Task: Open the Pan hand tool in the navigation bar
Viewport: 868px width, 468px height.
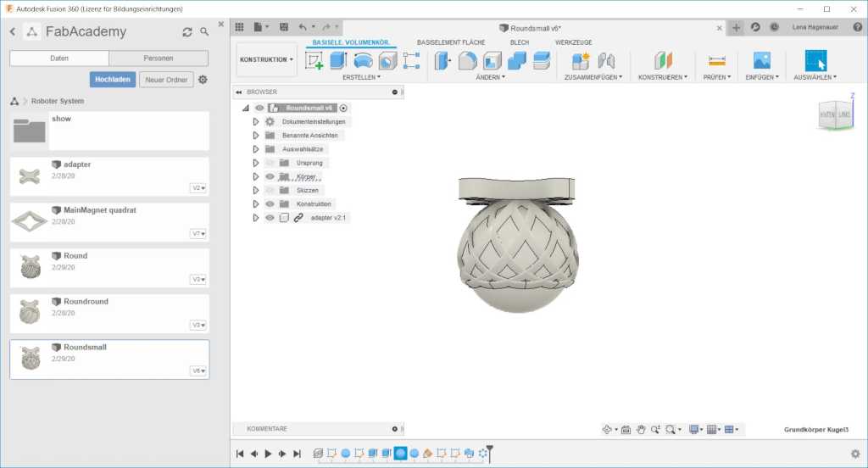Action: 641,429
